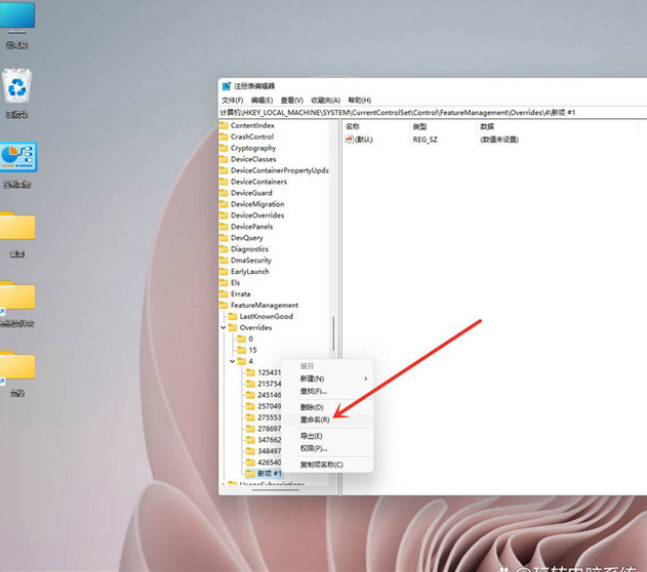
Task: Click the Registry Editor title bar icon
Action: 227,87
